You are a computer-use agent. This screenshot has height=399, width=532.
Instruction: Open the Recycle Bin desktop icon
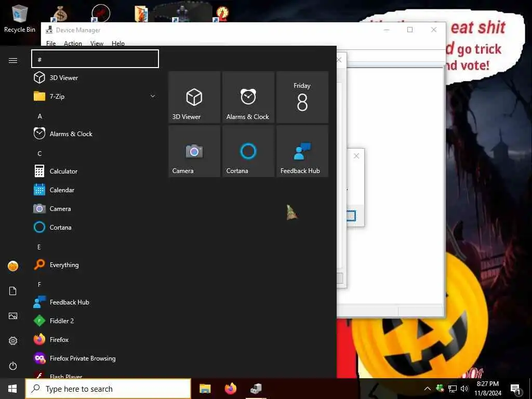click(x=20, y=19)
